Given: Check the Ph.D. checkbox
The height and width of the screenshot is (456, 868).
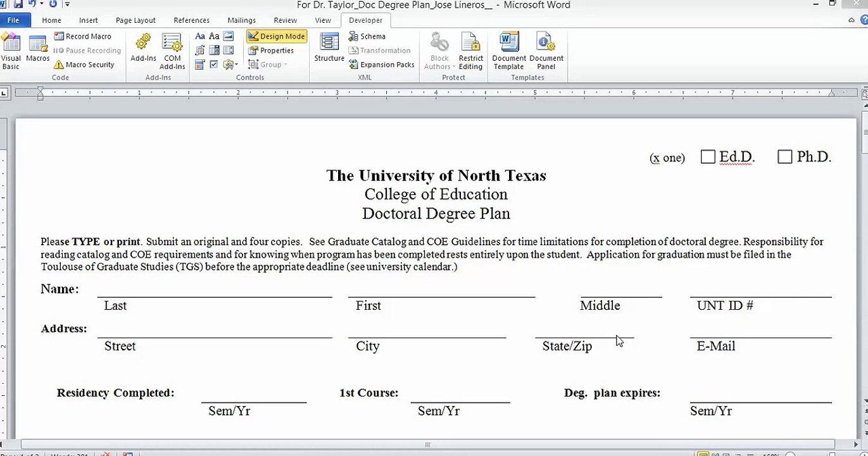Looking at the screenshot, I should (785, 157).
